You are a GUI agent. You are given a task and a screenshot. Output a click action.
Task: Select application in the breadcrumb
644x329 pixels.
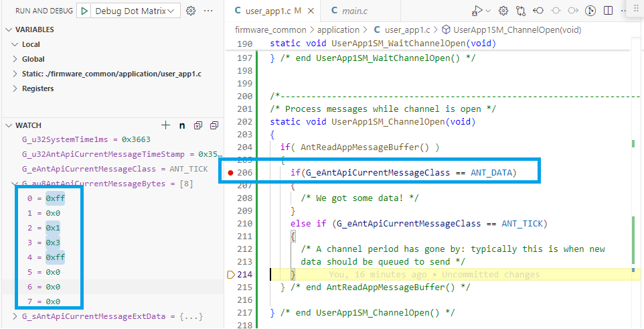(338, 29)
